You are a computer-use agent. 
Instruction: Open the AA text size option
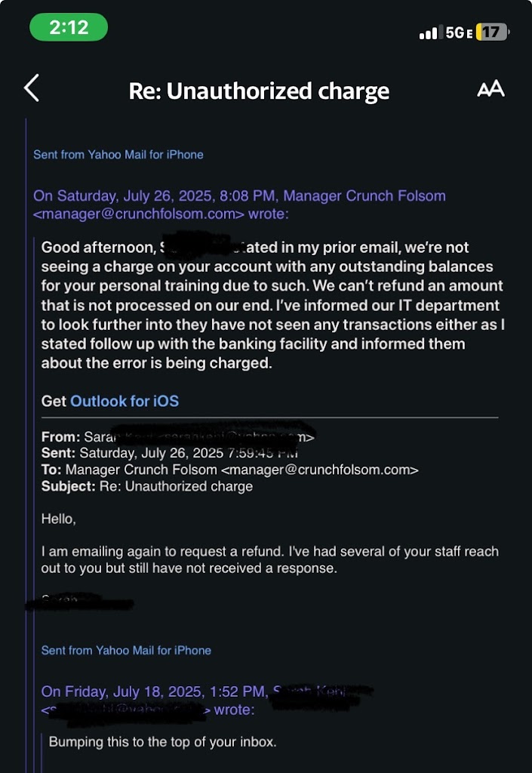(x=490, y=89)
